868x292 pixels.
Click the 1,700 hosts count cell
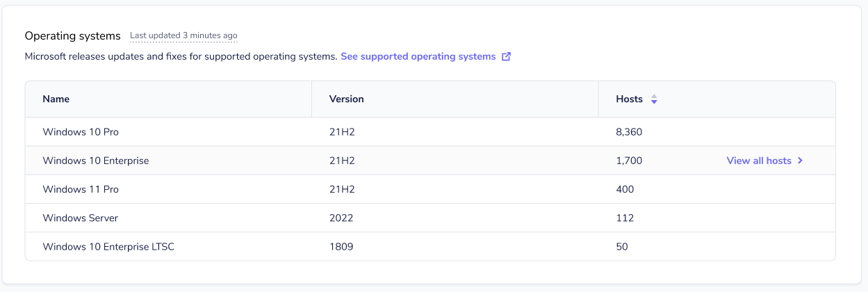pyautogui.click(x=629, y=161)
